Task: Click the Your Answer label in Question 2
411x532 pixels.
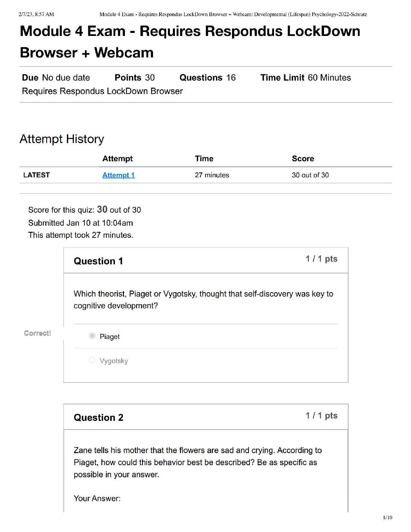Action: pos(97,498)
